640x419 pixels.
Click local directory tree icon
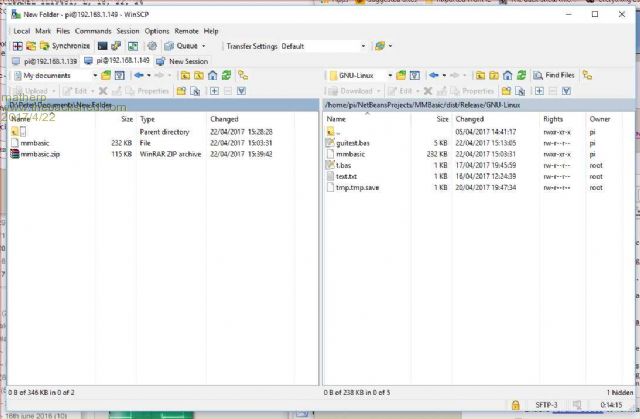click(x=243, y=75)
